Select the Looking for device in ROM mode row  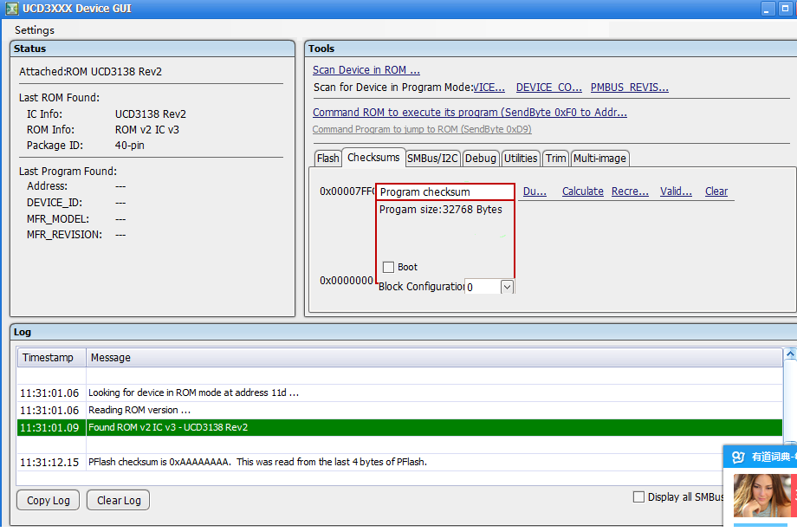(399, 393)
